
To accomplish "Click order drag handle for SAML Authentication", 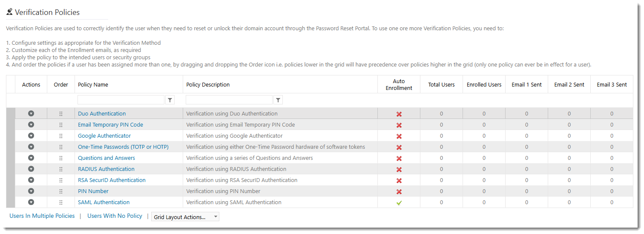I will coord(61,202).
